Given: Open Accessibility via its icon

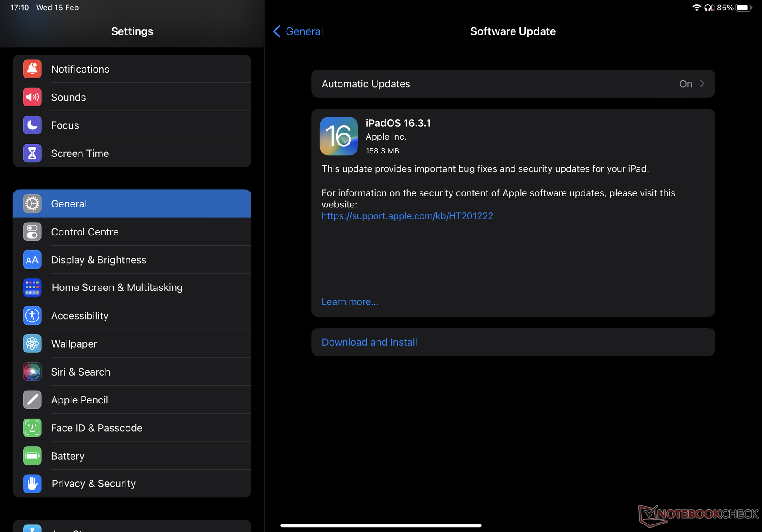Looking at the screenshot, I should (x=32, y=316).
